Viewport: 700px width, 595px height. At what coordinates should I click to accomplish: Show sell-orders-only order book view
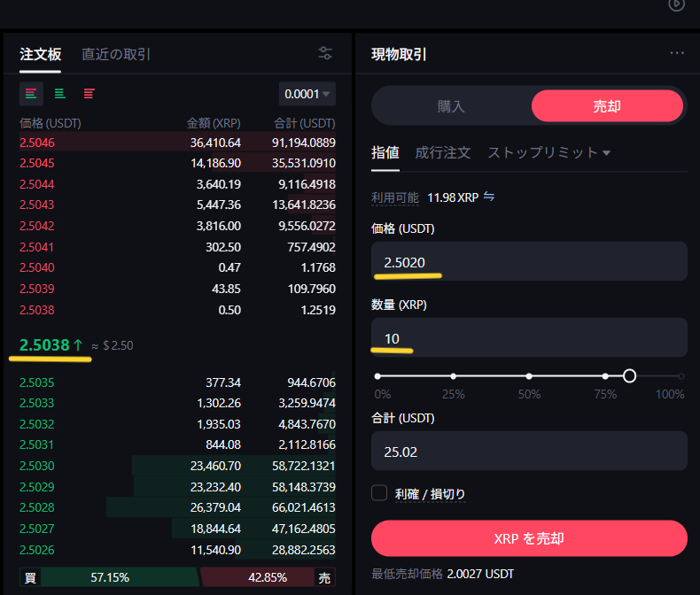tap(89, 93)
